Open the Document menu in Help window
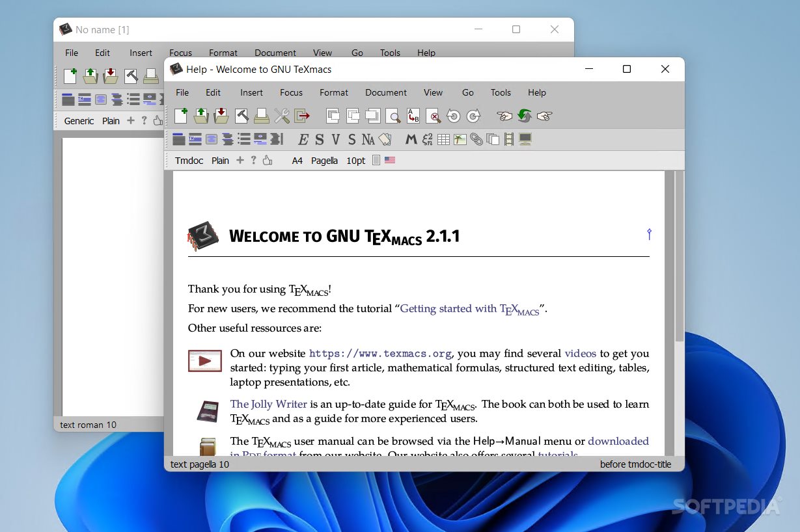800x532 pixels. [386, 92]
